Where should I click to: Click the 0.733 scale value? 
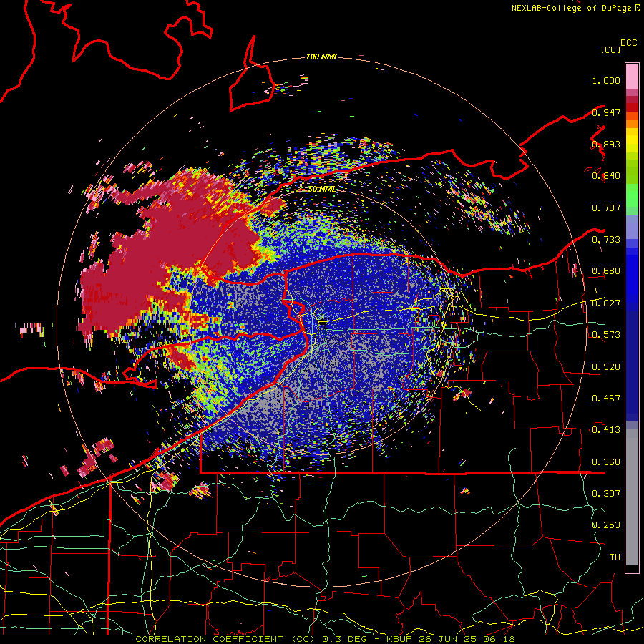pyautogui.click(x=606, y=240)
